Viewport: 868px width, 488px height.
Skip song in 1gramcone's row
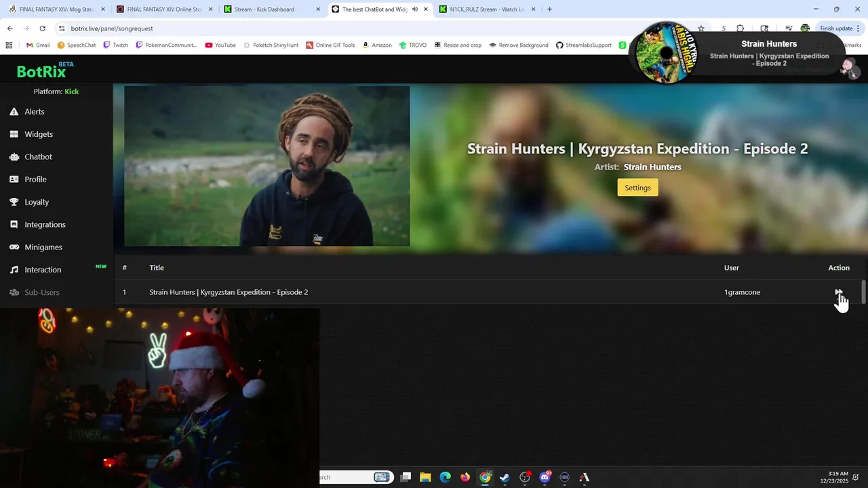(839, 292)
